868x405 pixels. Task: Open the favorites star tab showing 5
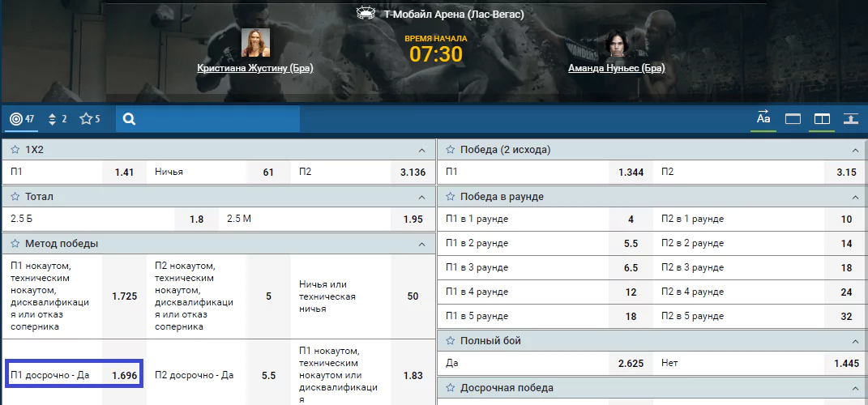[90, 119]
